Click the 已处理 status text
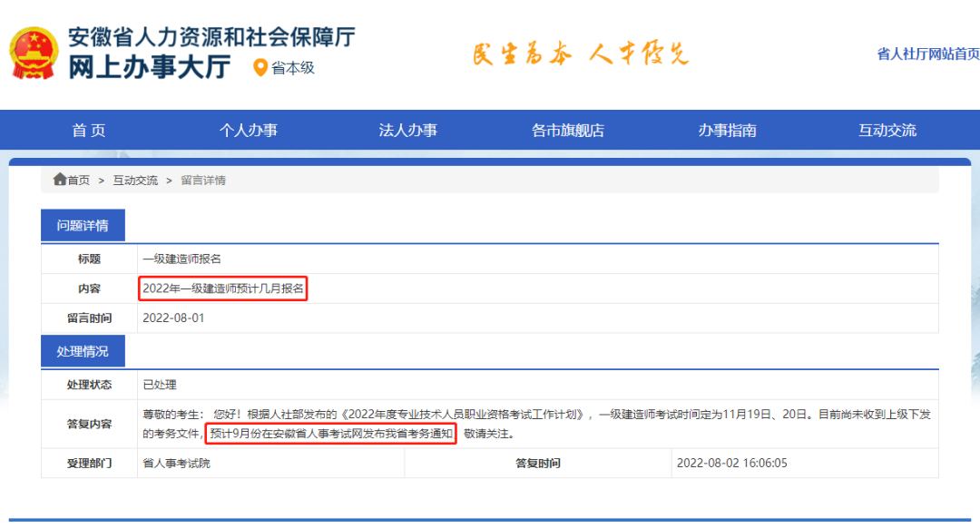The width and height of the screenshot is (980, 528). pyautogui.click(x=160, y=385)
